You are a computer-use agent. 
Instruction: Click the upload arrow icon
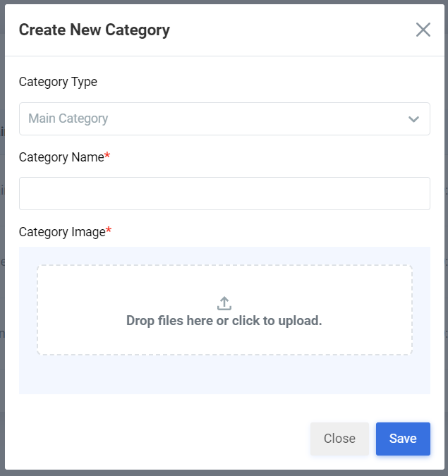click(224, 303)
